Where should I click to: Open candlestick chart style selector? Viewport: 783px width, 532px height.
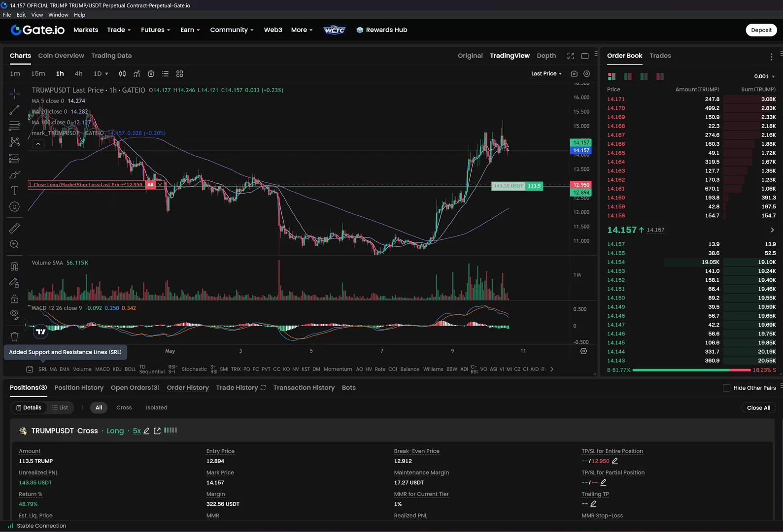coord(122,74)
